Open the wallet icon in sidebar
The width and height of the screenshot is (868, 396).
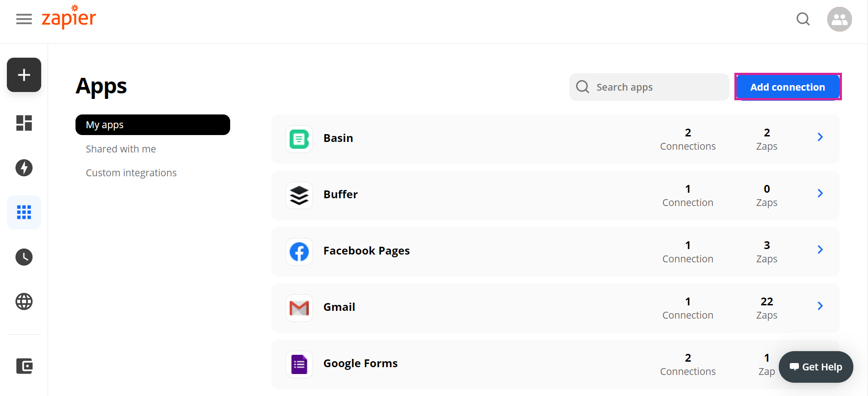[24, 366]
